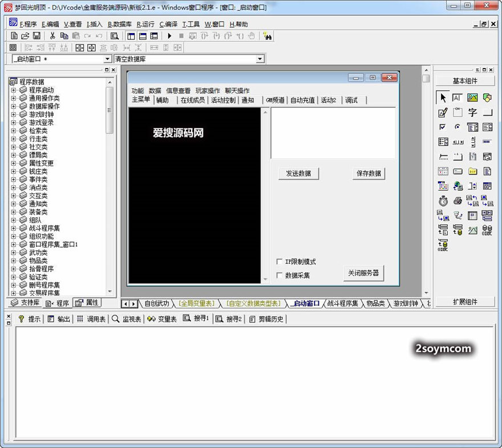The height and width of the screenshot is (448, 502).
Task: Open the C.编译 menu
Action: click(x=168, y=25)
